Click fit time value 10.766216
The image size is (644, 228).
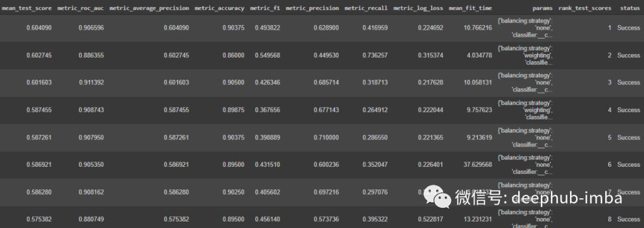[x=478, y=28]
